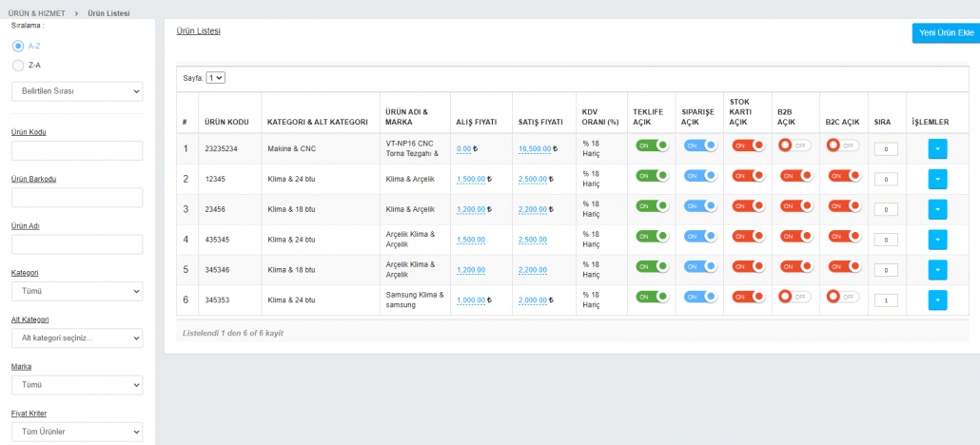Viewport: 980px width, 445px height.
Task: Enable B2C Açık for product 23235234
Action: point(842,145)
